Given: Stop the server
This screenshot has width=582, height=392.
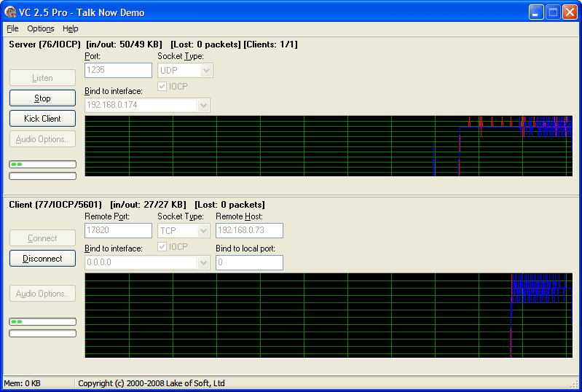Looking at the screenshot, I should [42, 98].
